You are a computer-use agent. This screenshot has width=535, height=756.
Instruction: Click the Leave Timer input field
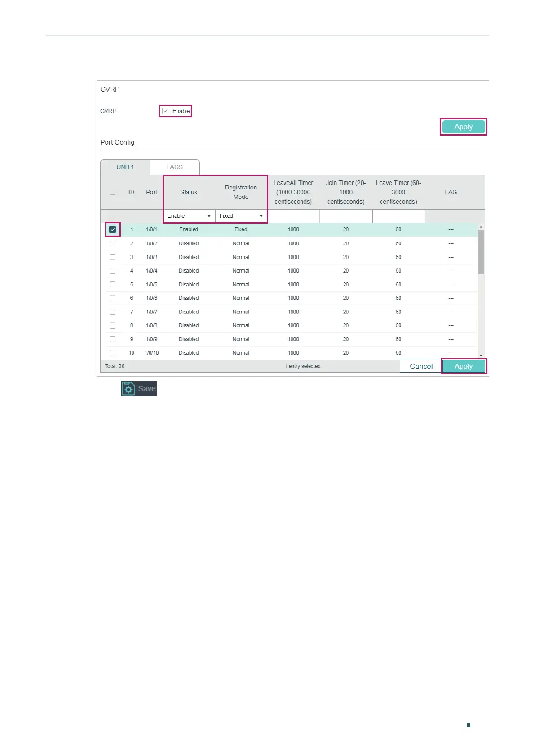pyautogui.click(x=398, y=216)
